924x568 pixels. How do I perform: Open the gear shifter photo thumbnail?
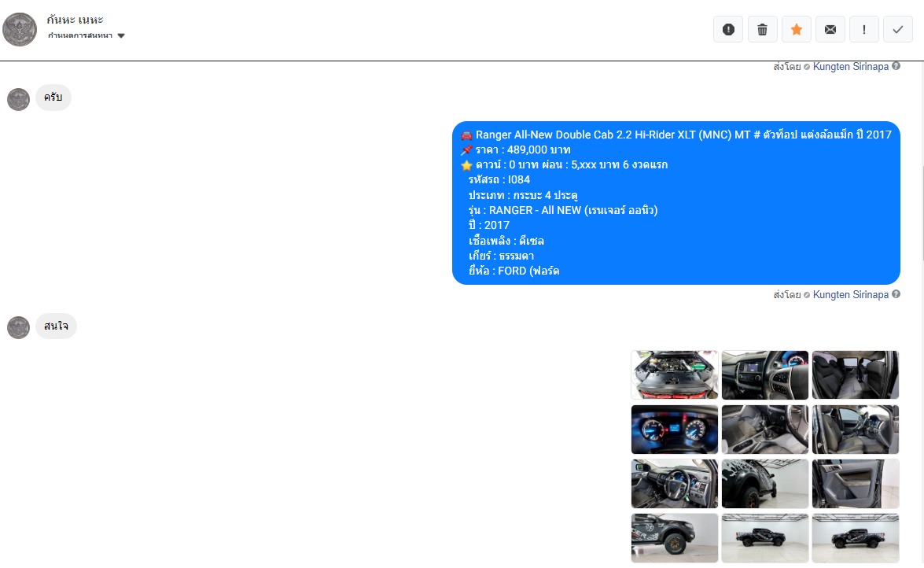765,430
